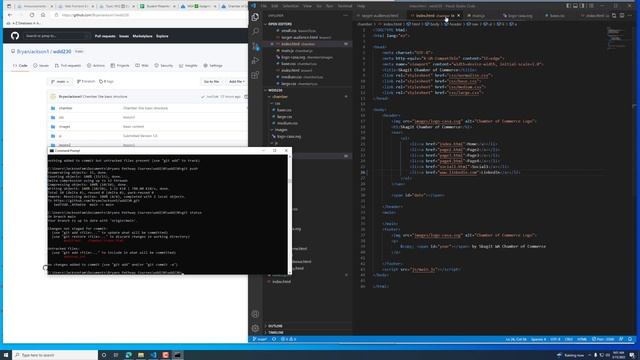Click Port 5500 Live Server status item
The height and width of the screenshot is (360, 640).
(603, 339)
